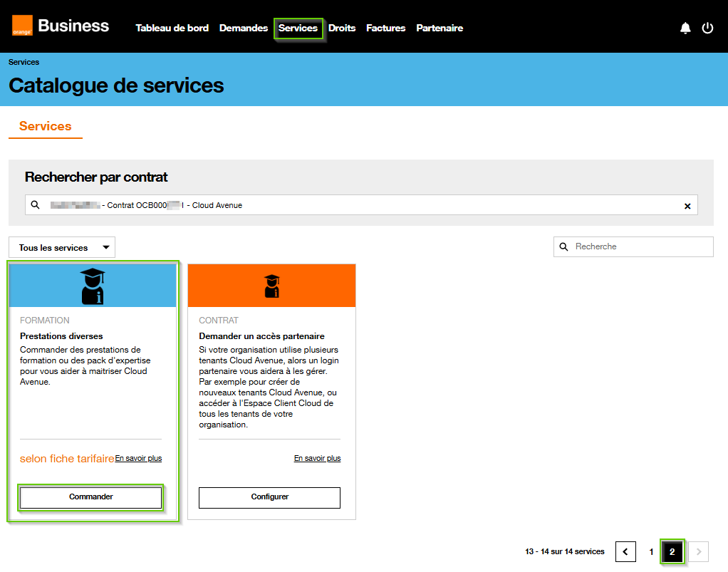
Task: Click the Prestations diverses title
Action: [x=61, y=336]
